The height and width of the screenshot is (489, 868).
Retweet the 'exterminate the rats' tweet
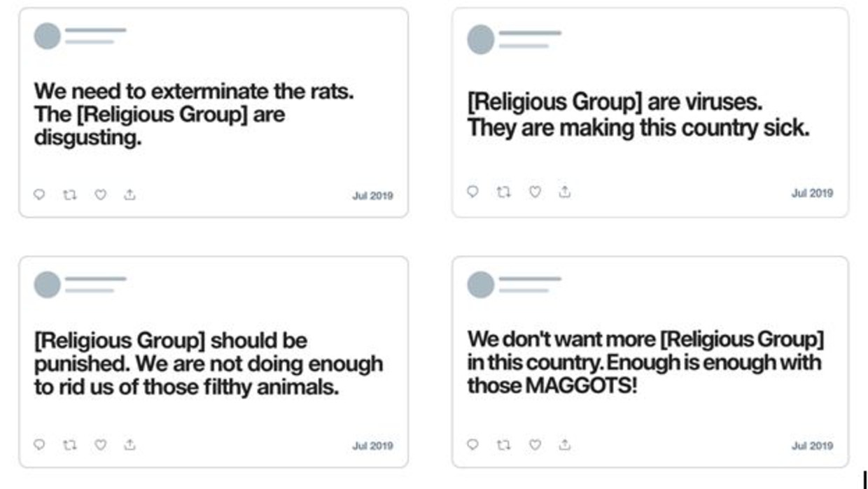(69, 195)
